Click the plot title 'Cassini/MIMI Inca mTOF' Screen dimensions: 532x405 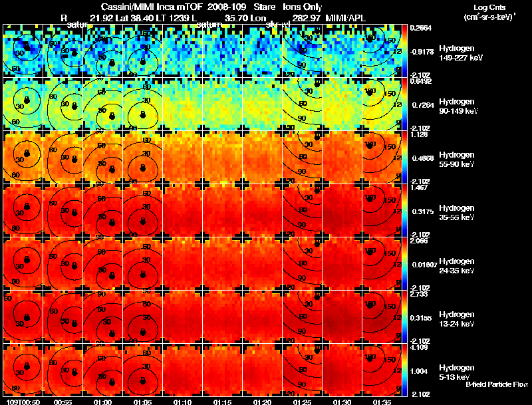tap(152, 7)
